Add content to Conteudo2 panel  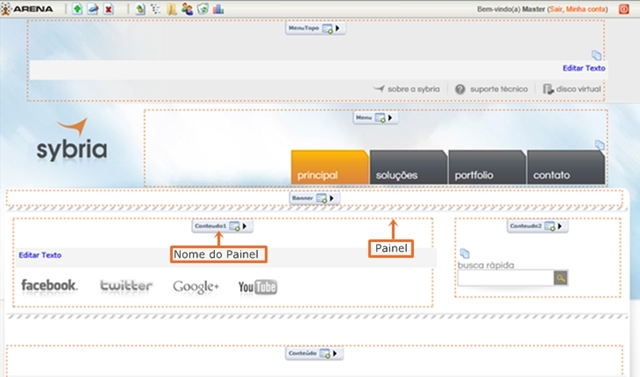click(550, 226)
